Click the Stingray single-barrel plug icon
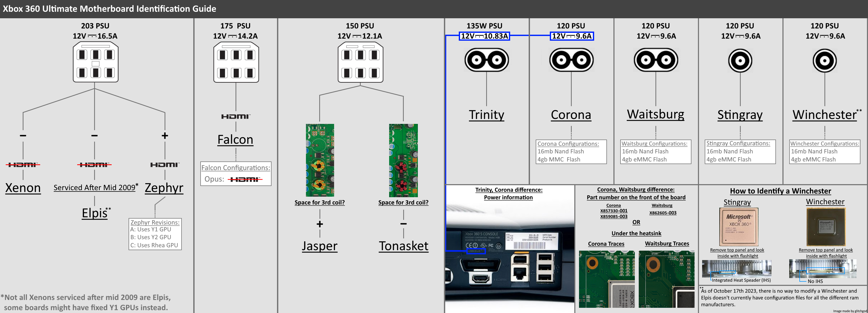This screenshot has width=868, height=313. tap(740, 61)
